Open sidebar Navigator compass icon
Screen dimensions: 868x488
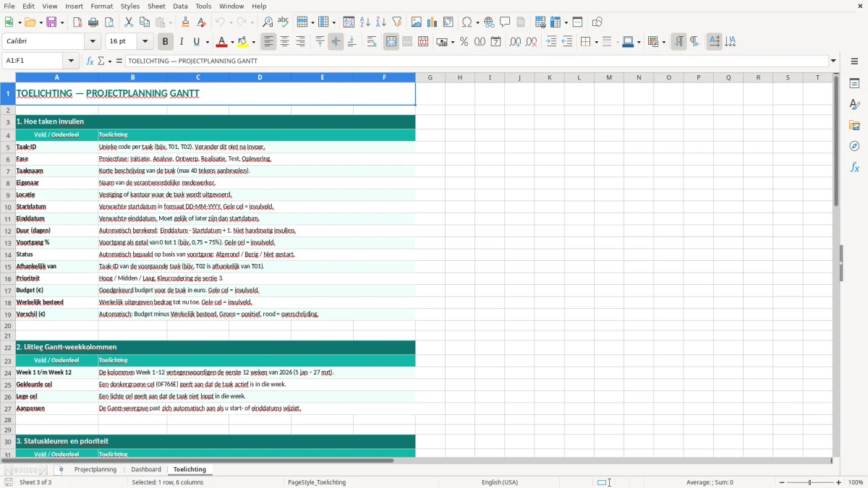(x=854, y=146)
